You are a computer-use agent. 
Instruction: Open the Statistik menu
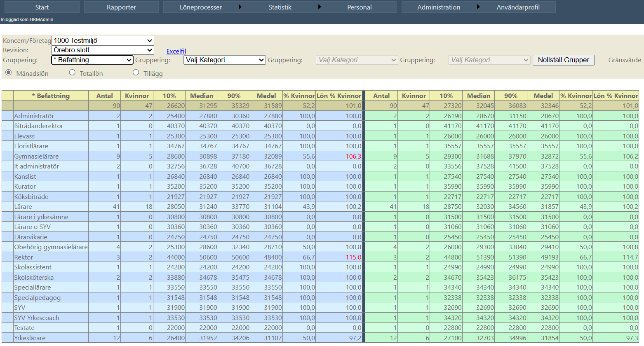click(280, 7)
